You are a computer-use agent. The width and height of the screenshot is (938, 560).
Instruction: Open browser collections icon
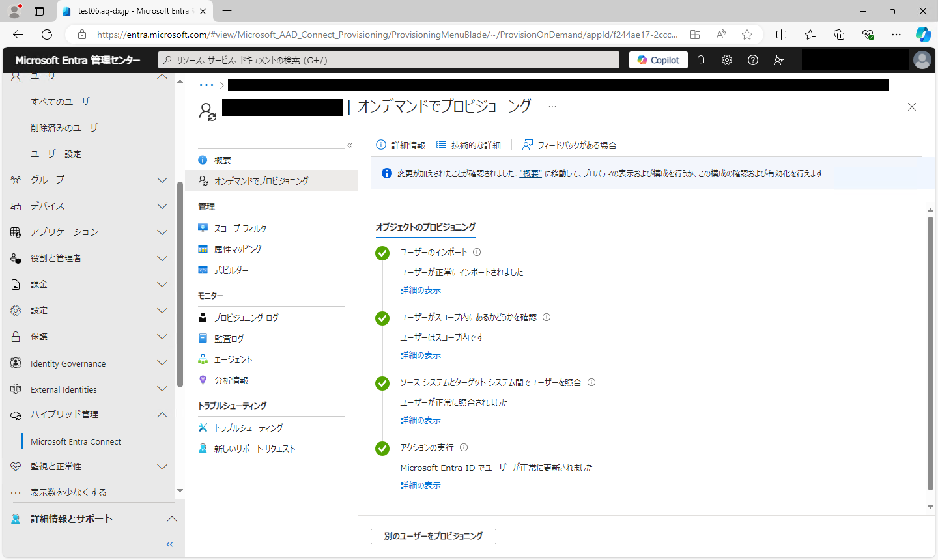[839, 35]
